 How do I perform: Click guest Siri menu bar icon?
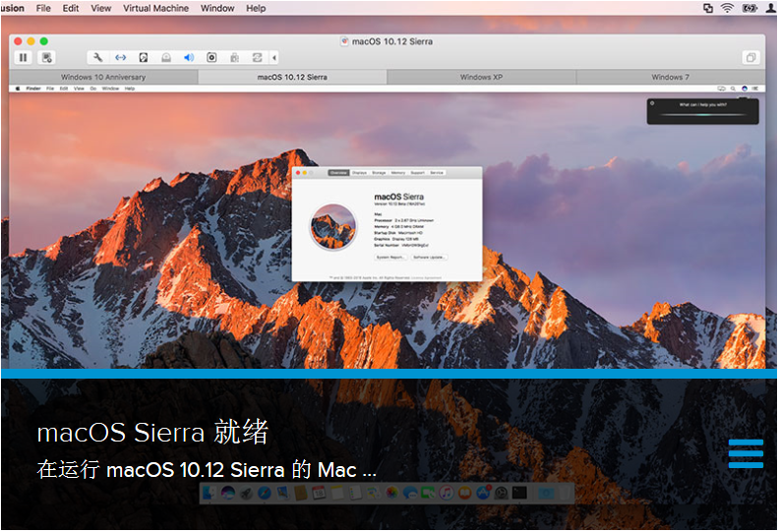(x=745, y=89)
